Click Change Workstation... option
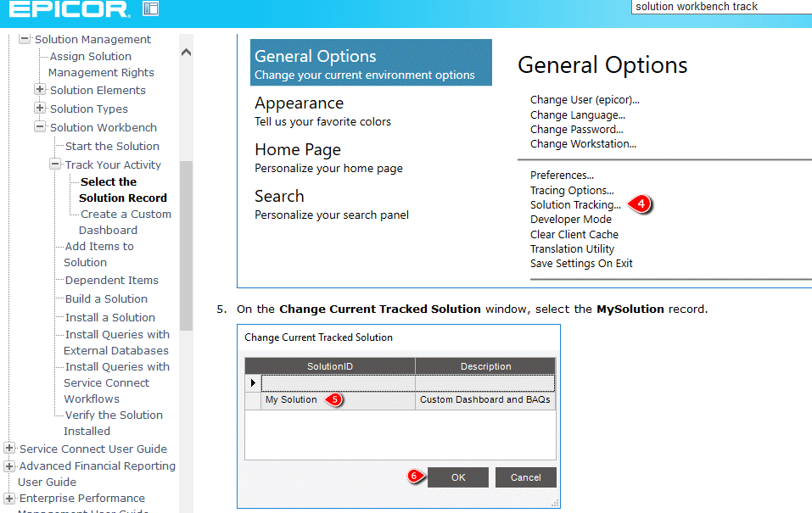Screen dimensions: 812x513 [583, 144]
